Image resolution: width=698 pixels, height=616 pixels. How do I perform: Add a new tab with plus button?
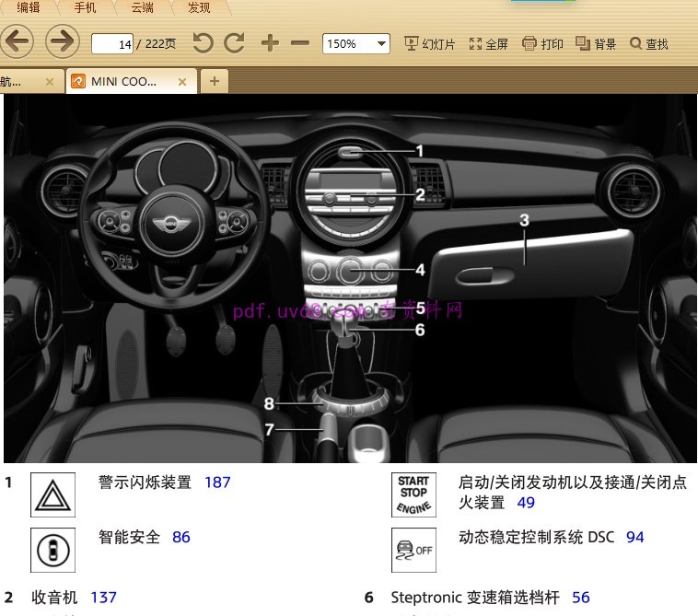point(215,81)
